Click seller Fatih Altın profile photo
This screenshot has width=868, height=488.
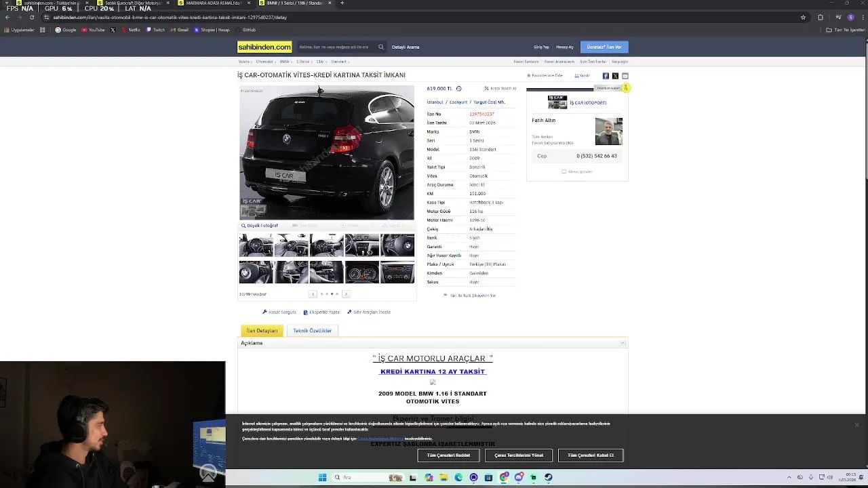tap(608, 131)
